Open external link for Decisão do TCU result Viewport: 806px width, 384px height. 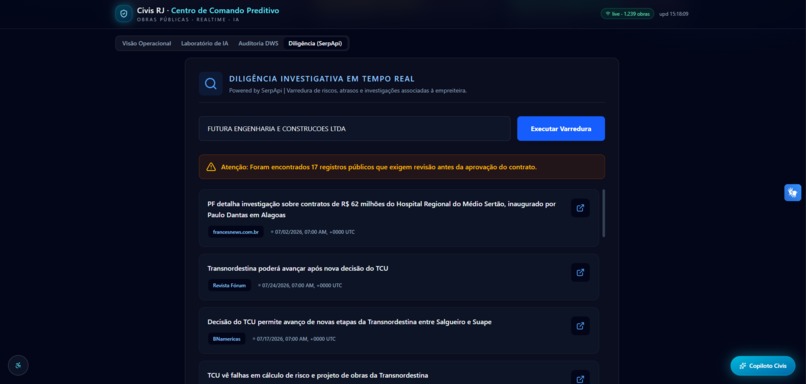click(580, 326)
